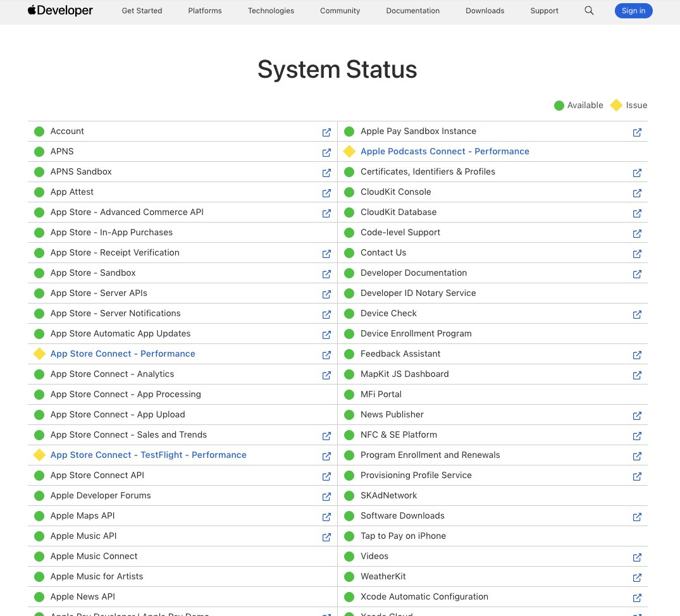Image resolution: width=680 pixels, height=616 pixels.
Task: Open external link icon for Account
Action: pyautogui.click(x=326, y=132)
